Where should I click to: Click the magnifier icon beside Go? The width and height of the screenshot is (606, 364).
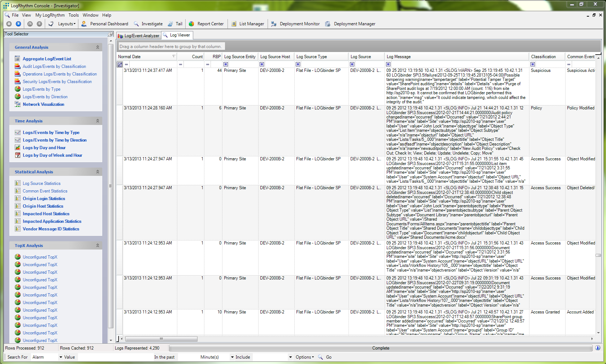coord(320,357)
